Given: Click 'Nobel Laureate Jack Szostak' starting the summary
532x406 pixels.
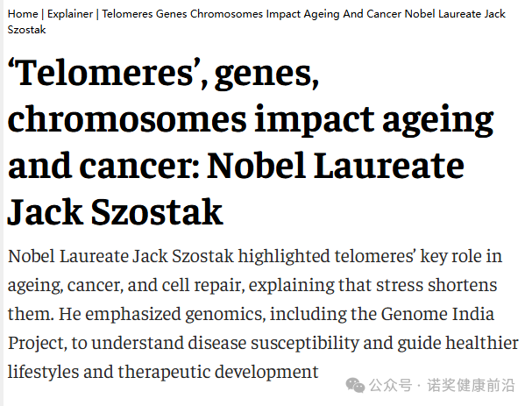Looking at the screenshot, I should point(121,256).
